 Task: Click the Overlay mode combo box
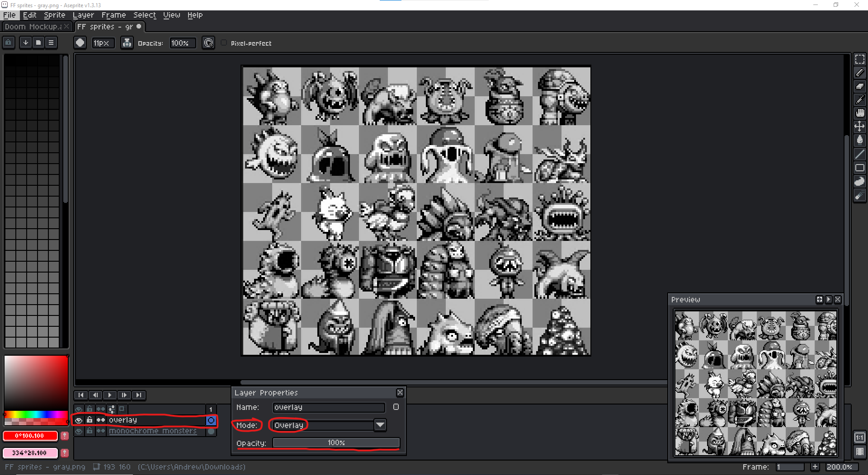pyautogui.click(x=324, y=425)
